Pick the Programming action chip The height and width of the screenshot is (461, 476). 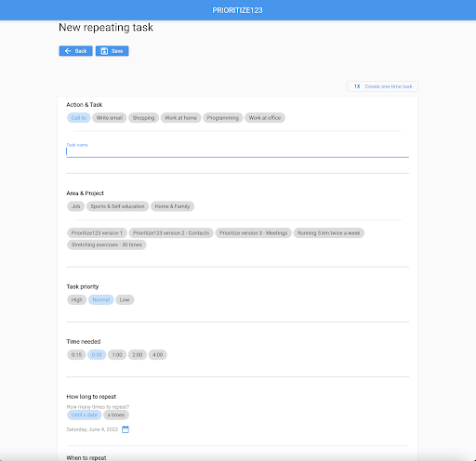pyautogui.click(x=223, y=118)
